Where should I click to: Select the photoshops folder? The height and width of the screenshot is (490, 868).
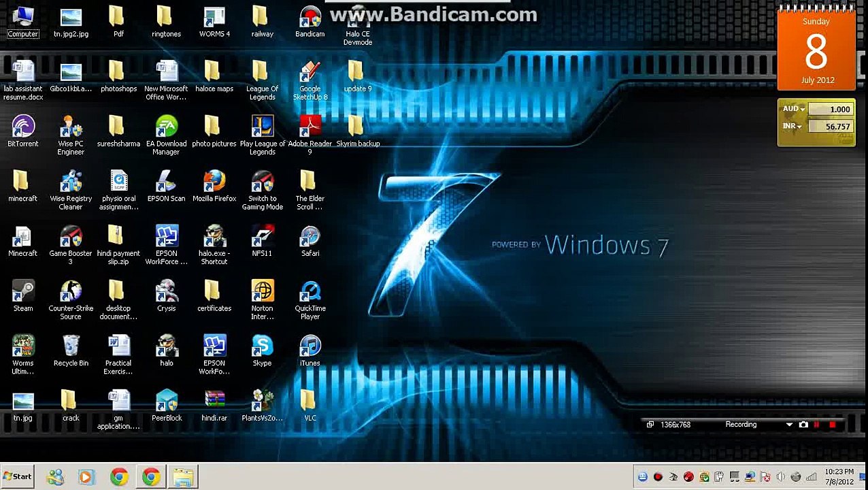pos(118,77)
